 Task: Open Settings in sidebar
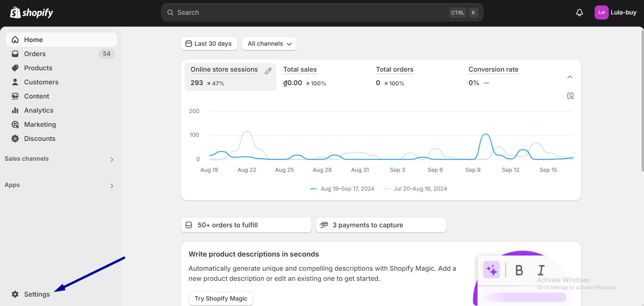61,294
